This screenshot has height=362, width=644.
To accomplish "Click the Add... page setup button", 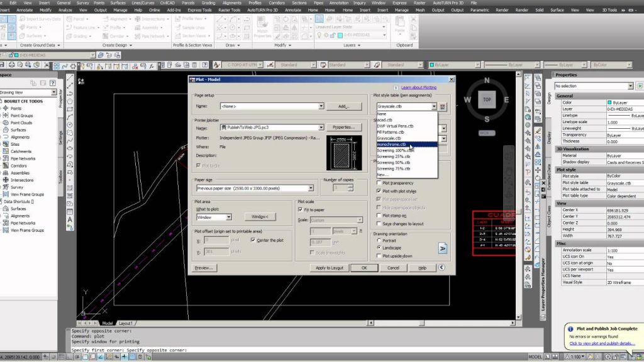I will coord(344,106).
